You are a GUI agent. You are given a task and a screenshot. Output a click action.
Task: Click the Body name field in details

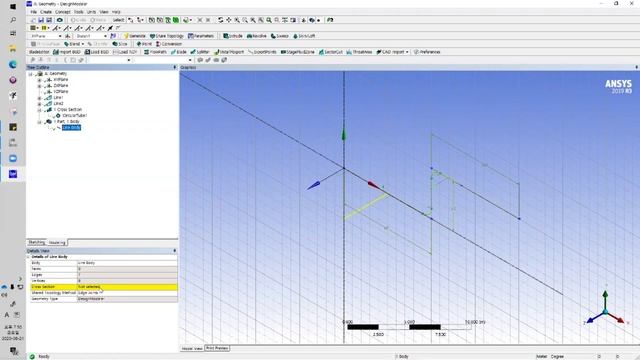pyautogui.click(x=127, y=263)
